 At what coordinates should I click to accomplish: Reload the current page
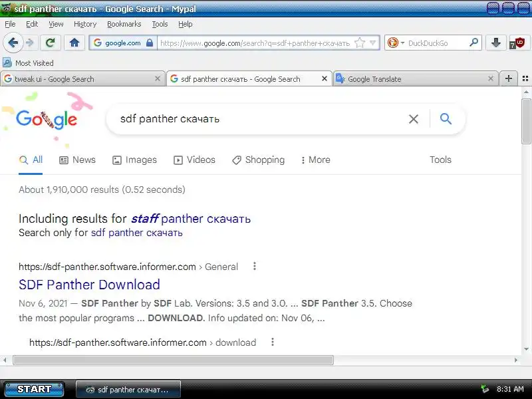[51, 43]
